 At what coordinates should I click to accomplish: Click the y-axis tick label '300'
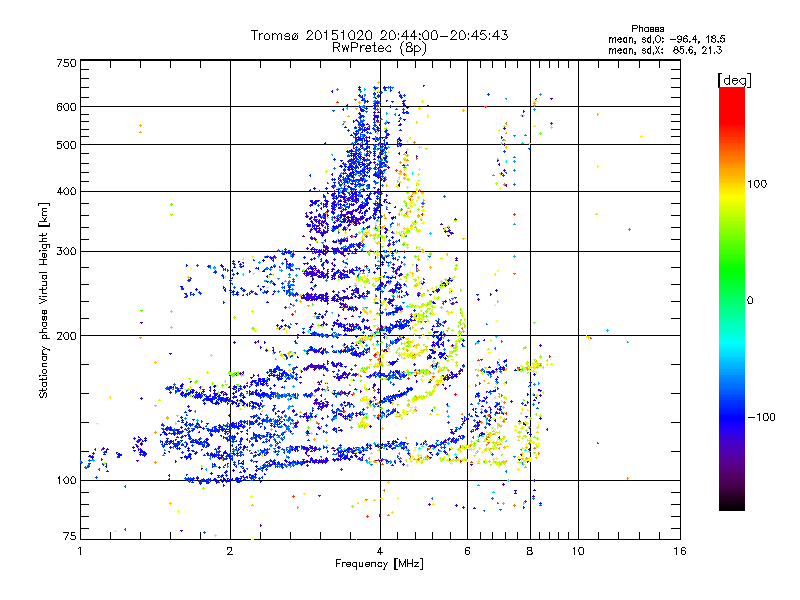[x=66, y=251]
